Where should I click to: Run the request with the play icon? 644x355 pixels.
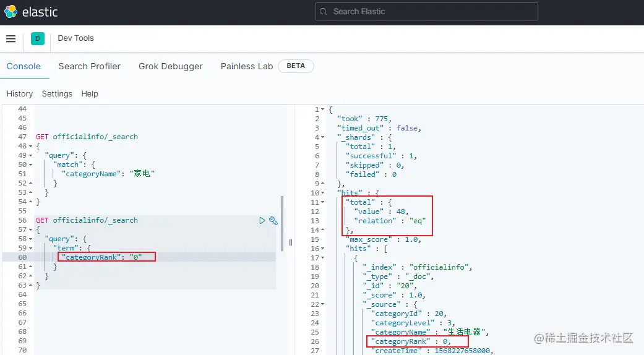click(x=262, y=221)
